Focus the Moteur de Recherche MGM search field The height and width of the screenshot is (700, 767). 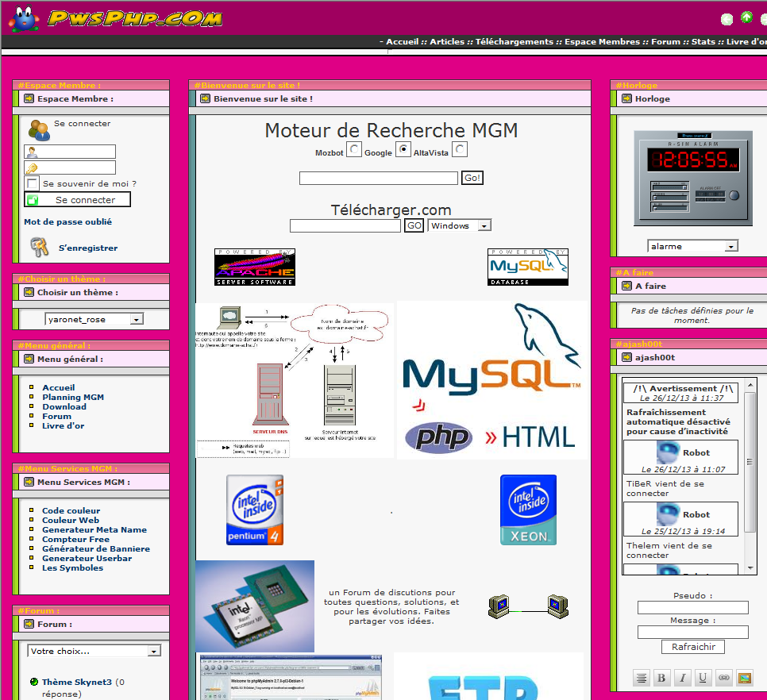[379, 178]
